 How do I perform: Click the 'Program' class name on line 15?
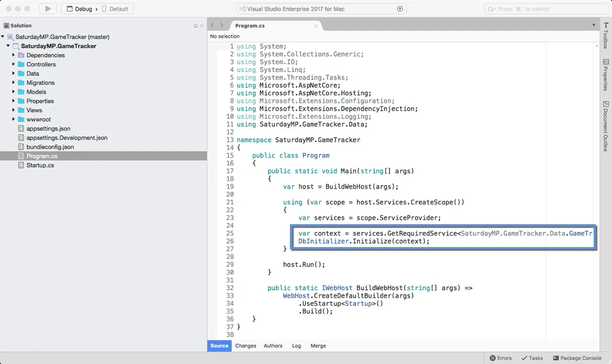[316, 155]
